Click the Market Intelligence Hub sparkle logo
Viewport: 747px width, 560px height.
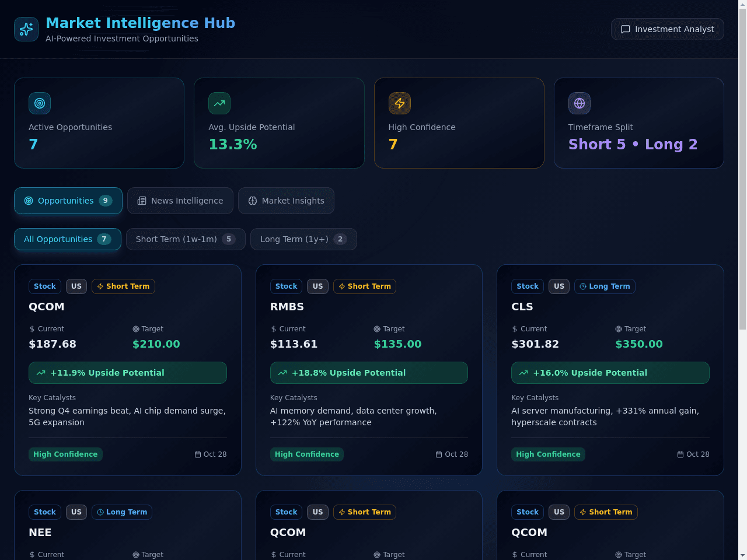26,29
